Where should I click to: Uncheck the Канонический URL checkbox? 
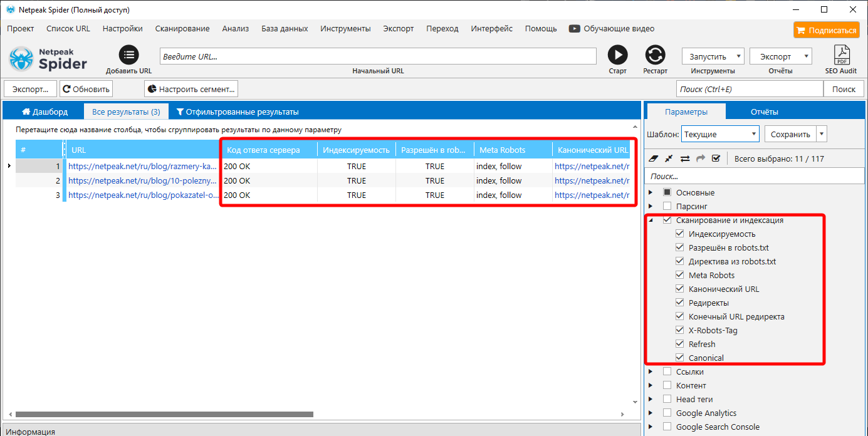[680, 289]
